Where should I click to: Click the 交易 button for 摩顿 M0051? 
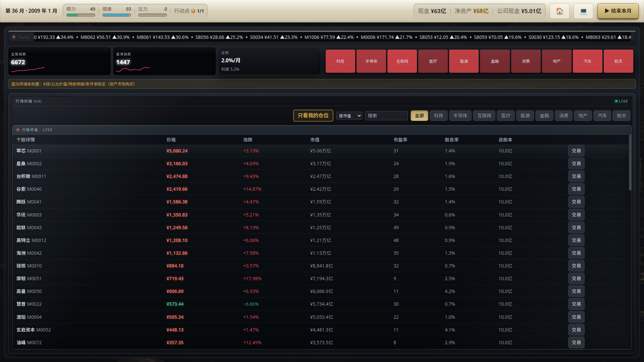coord(576,279)
